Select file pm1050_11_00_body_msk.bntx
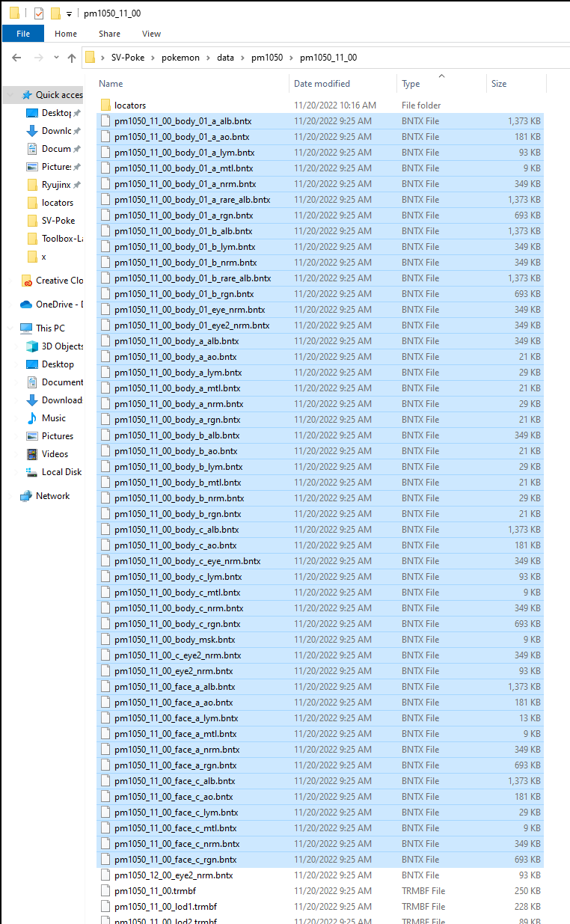Screen dimensions: 570x924 pos(320,640)
